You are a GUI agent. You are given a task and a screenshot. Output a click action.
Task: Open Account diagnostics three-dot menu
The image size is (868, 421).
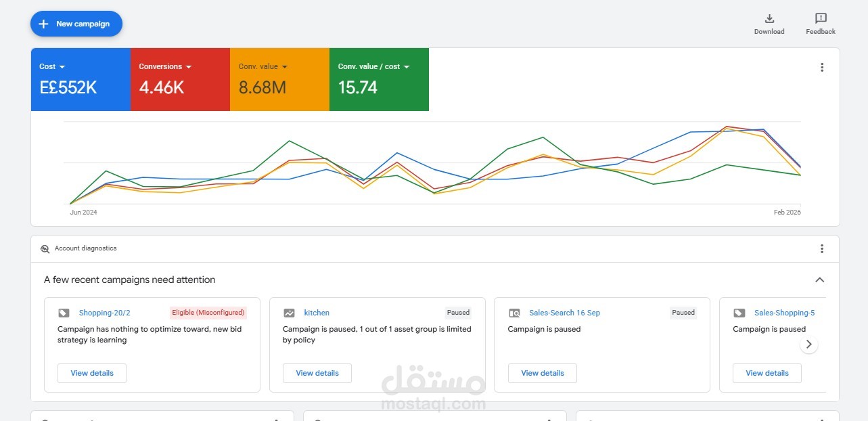(822, 248)
